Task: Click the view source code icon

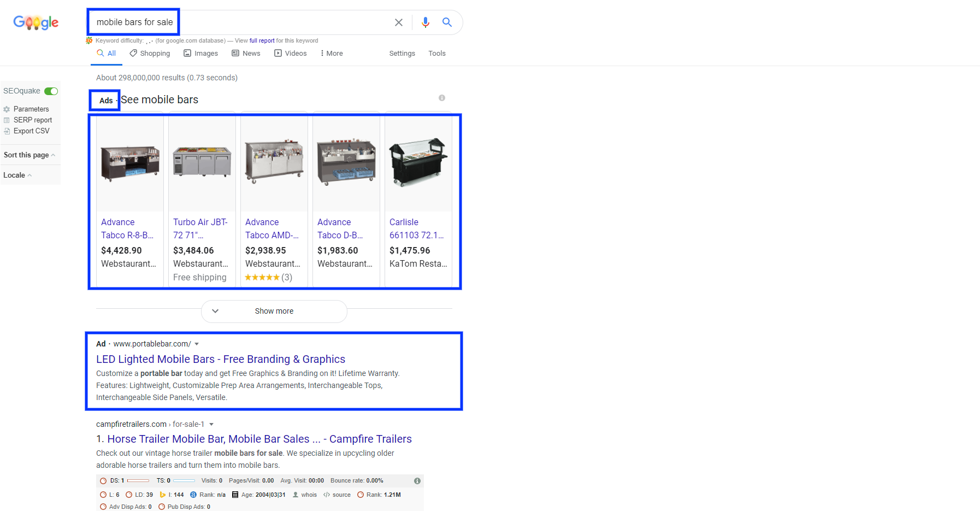Action: [327, 495]
